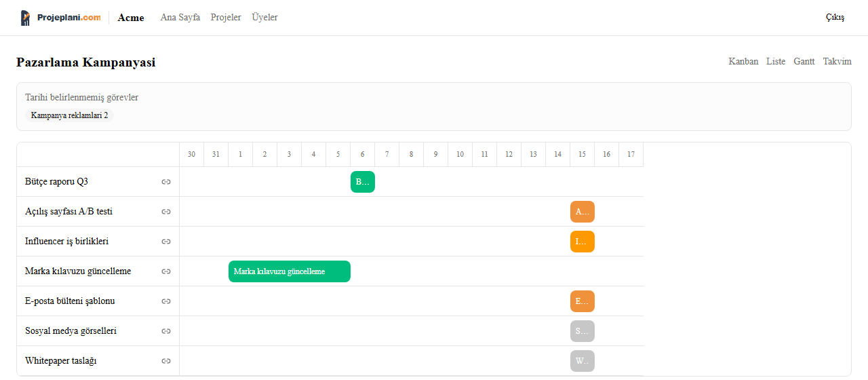Click day 30 in the timeline header
Viewport: 868px width, 380px height.
[x=192, y=155]
